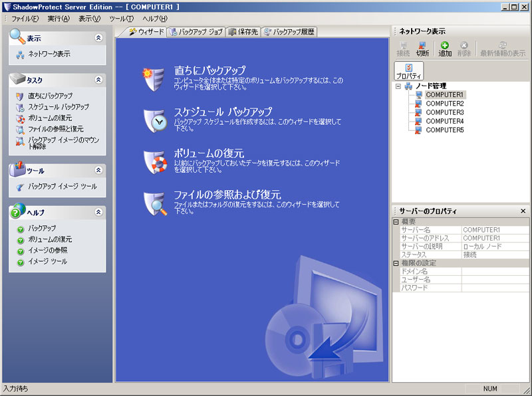This screenshot has height=396, width=532.
Task: Collapse the 権限の設定 property group
Action: point(396,263)
